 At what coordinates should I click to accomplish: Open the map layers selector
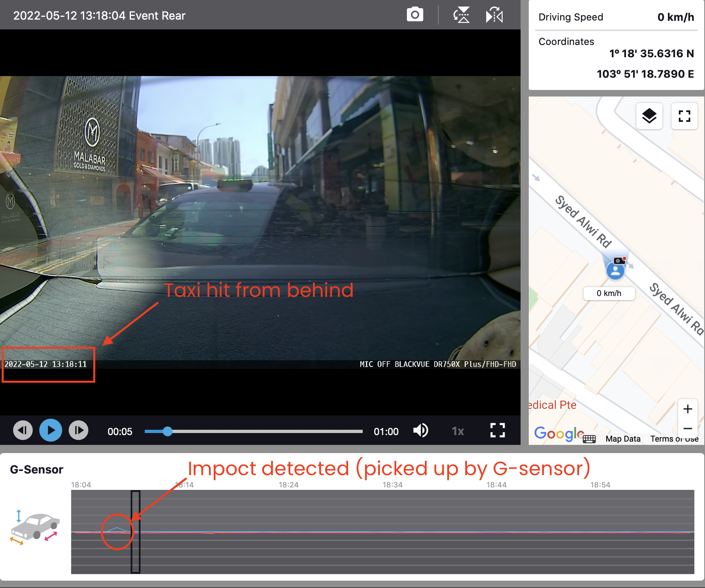click(649, 116)
